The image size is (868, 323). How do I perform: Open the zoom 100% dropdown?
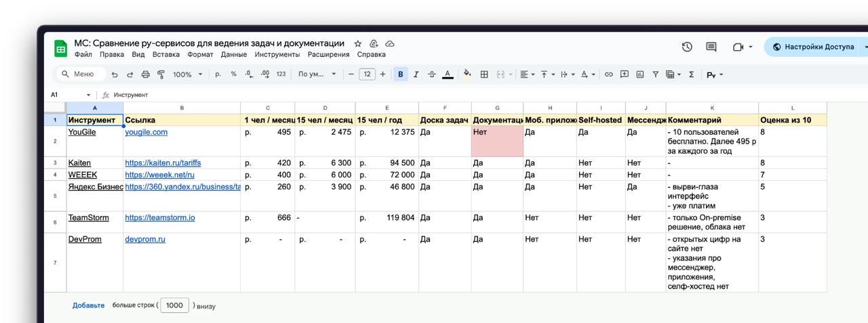click(x=188, y=74)
